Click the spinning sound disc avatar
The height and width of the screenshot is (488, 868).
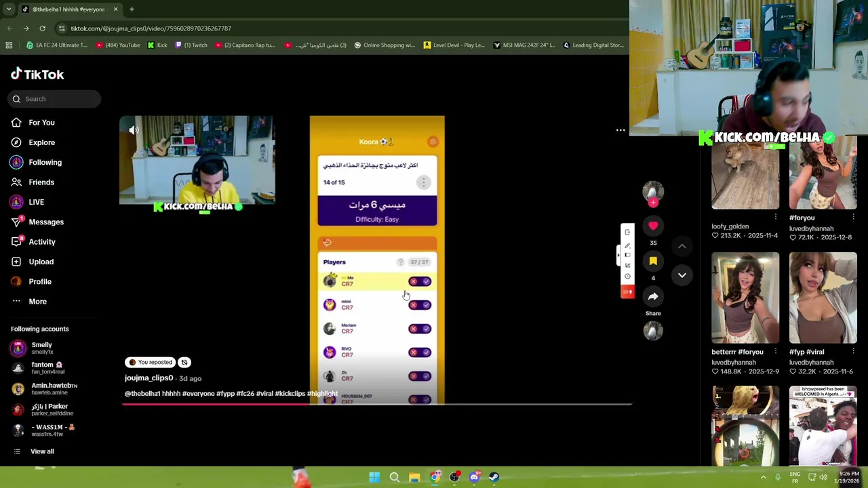click(x=653, y=330)
